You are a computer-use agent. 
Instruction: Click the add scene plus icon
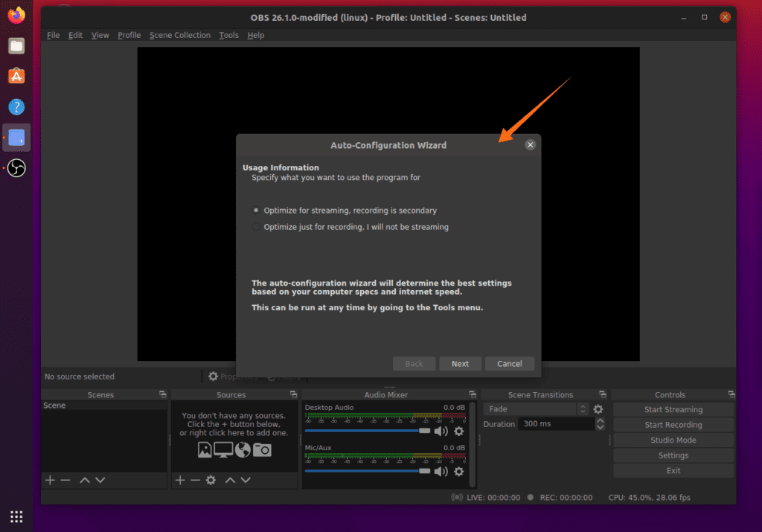pos(50,480)
